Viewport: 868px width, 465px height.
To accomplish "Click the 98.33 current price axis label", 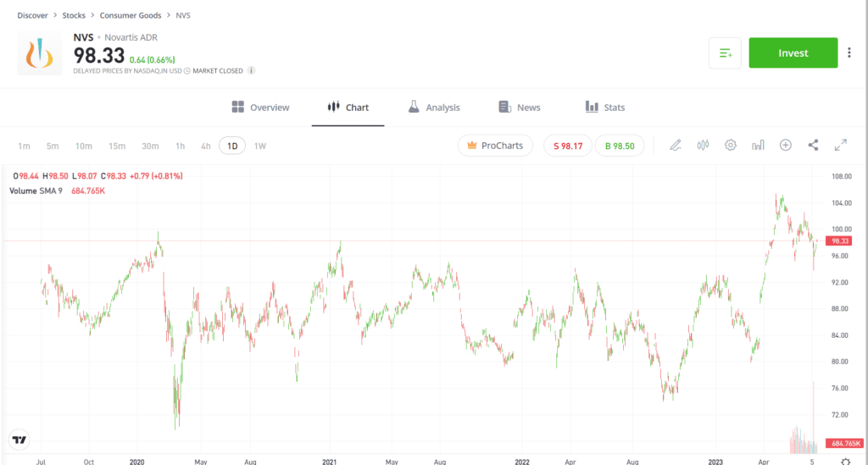I will pyautogui.click(x=839, y=241).
